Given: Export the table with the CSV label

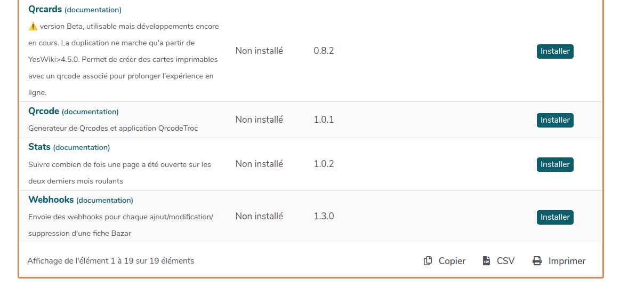Looking at the screenshot, I should pyautogui.click(x=505, y=261).
